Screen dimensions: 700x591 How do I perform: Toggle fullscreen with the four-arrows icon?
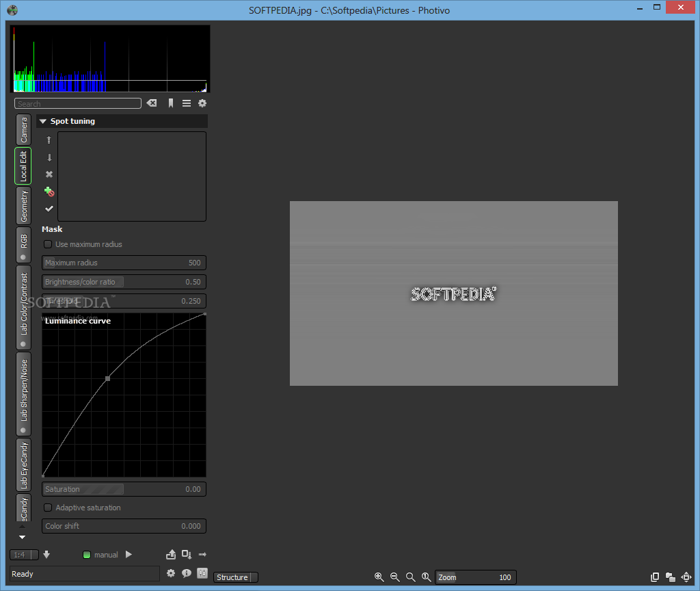(686, 577)
